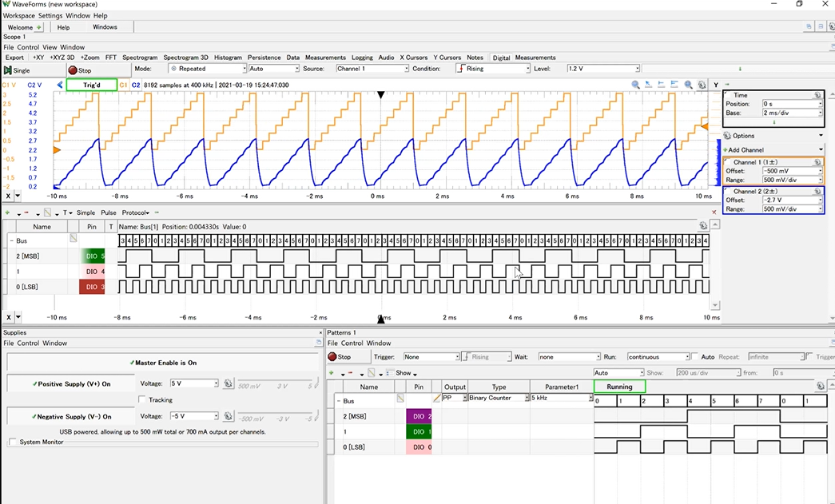Open Patterns Run continuous dropdown

point(658,356)
